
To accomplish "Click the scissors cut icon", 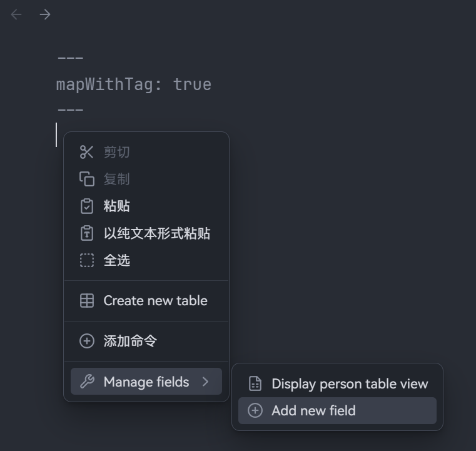I will (x=87, y=152).
